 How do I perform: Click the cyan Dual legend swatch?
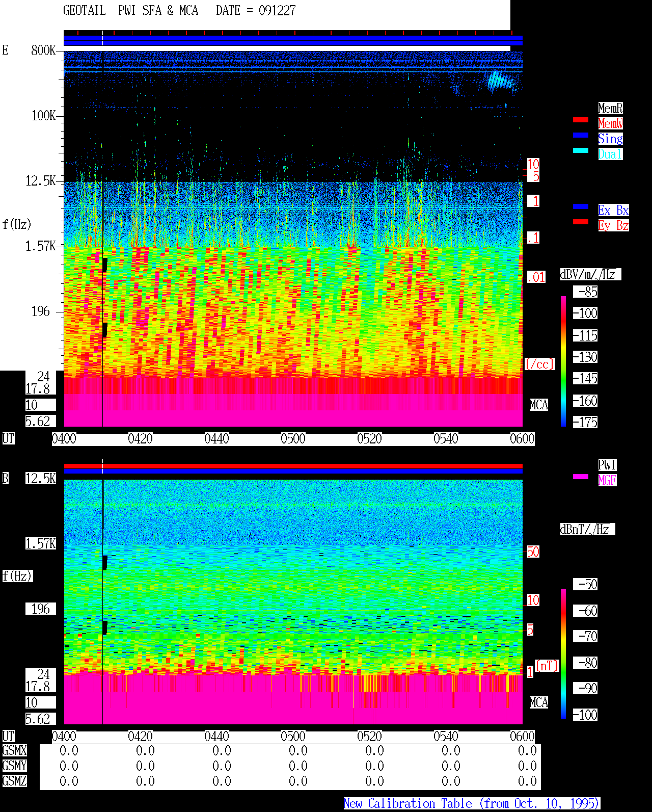pyautogui.click(x=581, y=150)
